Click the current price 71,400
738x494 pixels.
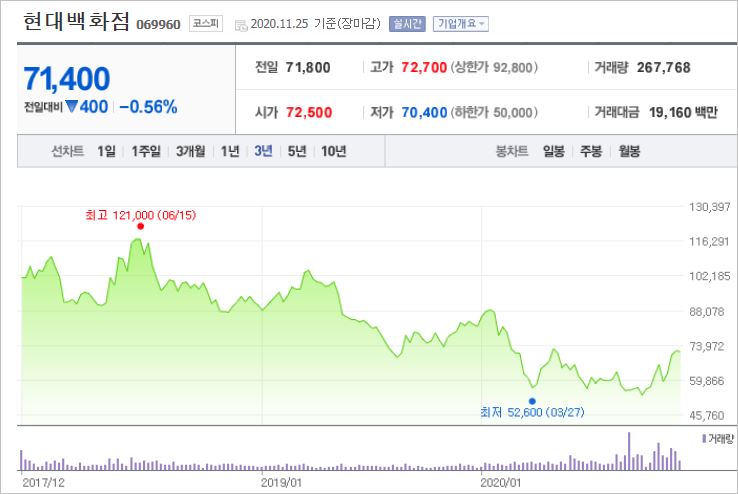coord(67,79)
